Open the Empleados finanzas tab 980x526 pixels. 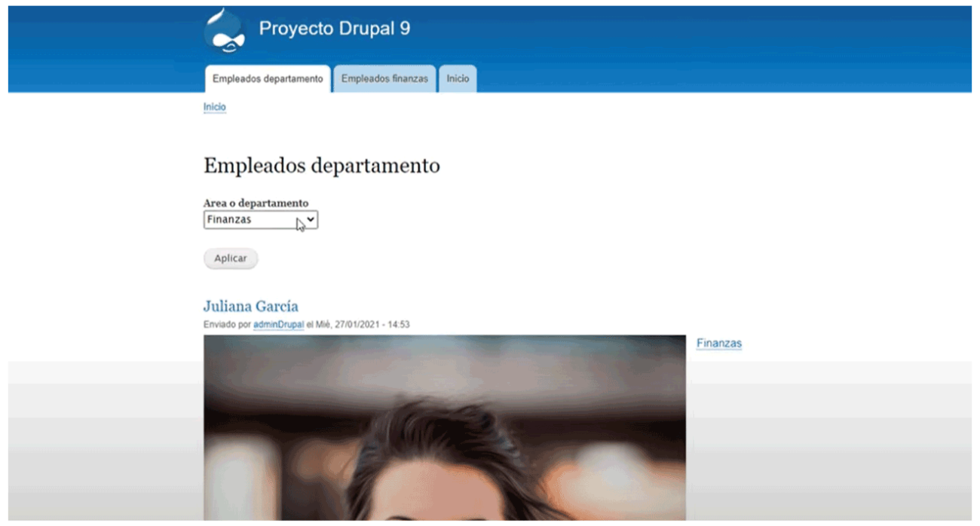[x=384, y=78]
